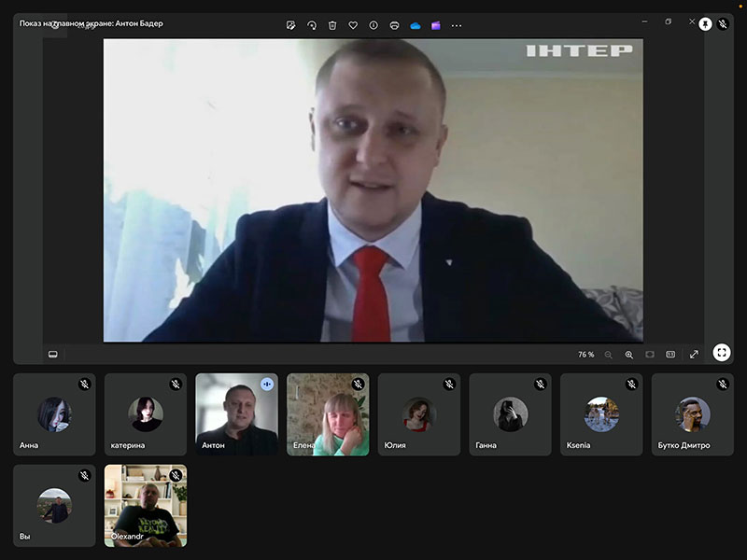This screenshot has width=747, height=560.
Task: Mark as favorite with heart icon
Action: click(x=353, y=25)
